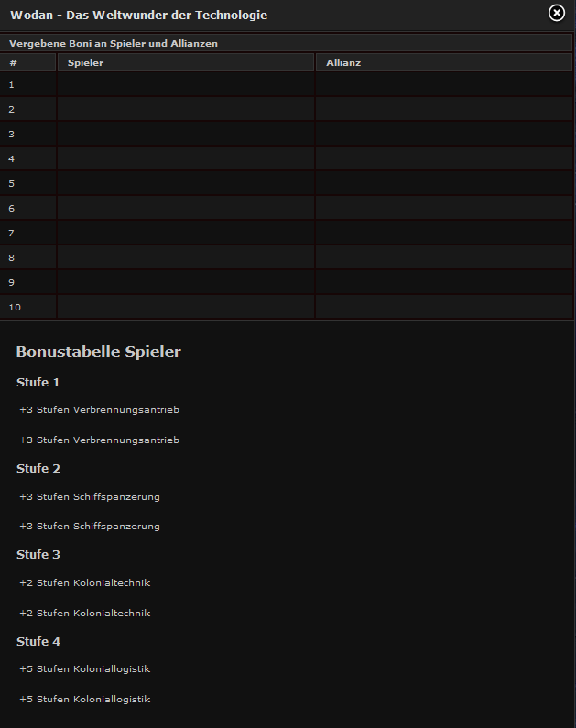Click second +3 Stufen Schiffspanzerung entry
Screen dimensions: 576x728
pyautogui.click(x=90, y=526)
